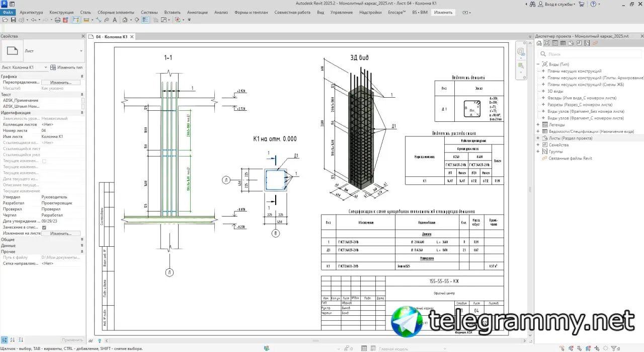Viewport: 644px width, 352px height.
Task: Select 'Листы (Раздел проекта)' in Project Browser
Action: (571, 138)
